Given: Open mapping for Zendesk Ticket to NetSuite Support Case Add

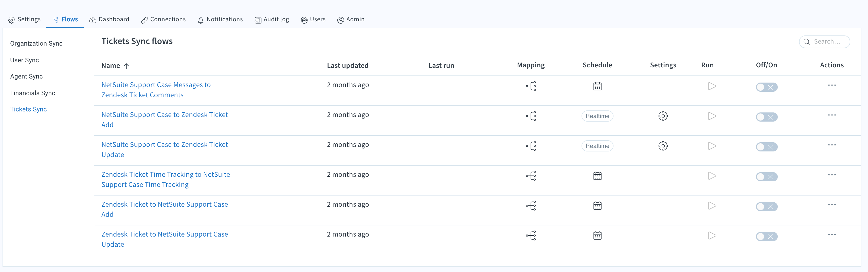Looking at the screenshot, I should pos(531,206).
